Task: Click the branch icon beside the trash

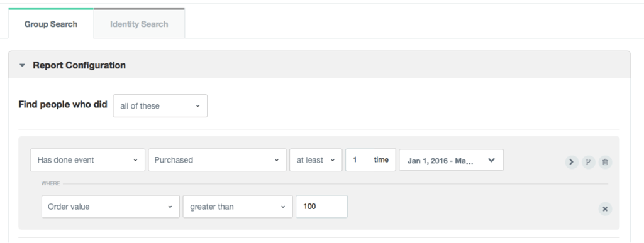Action: coord(588,162)
